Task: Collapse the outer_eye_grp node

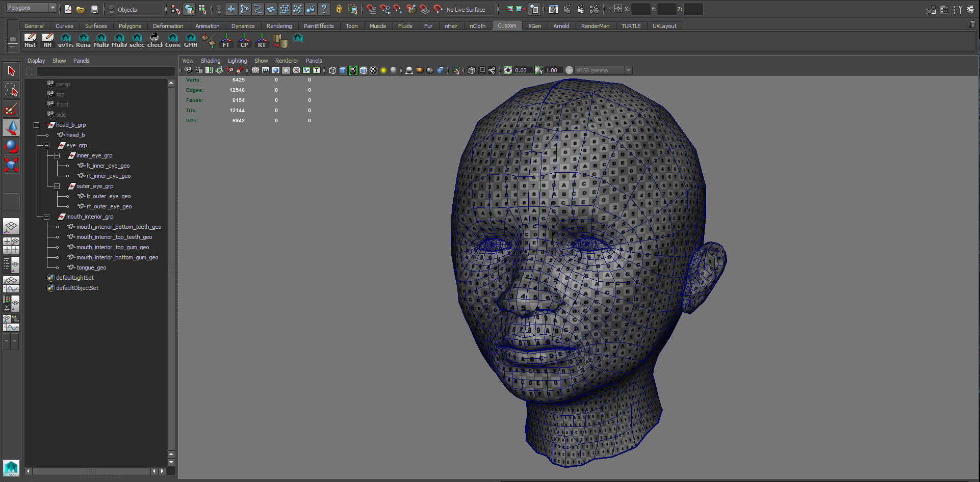Action: (57, 186)
